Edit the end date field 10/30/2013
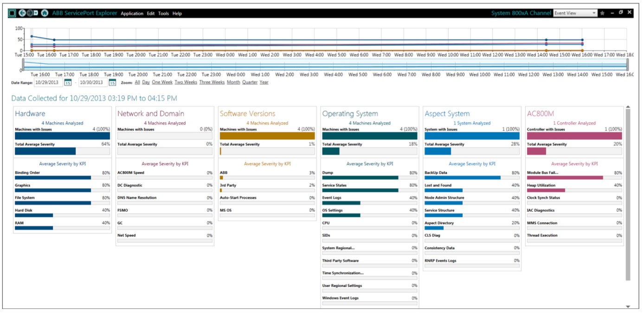The height and width of the screenshot is (315, 644). [93, 82]
